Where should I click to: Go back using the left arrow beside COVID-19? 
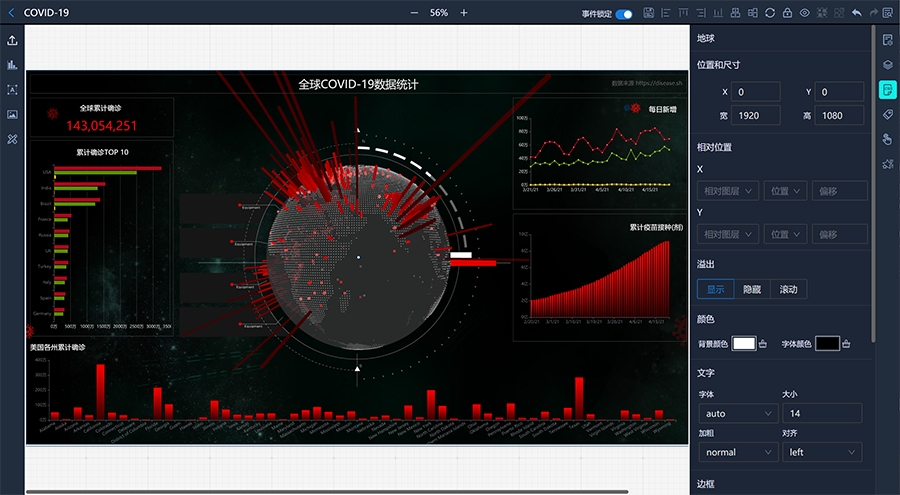click(x=11, y=13)
